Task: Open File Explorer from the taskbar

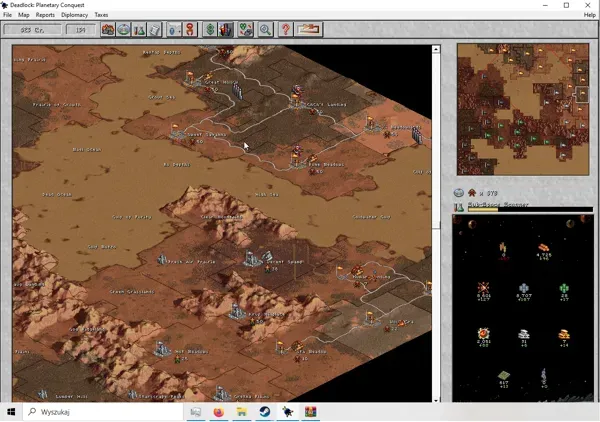Action: click(241, 412)
